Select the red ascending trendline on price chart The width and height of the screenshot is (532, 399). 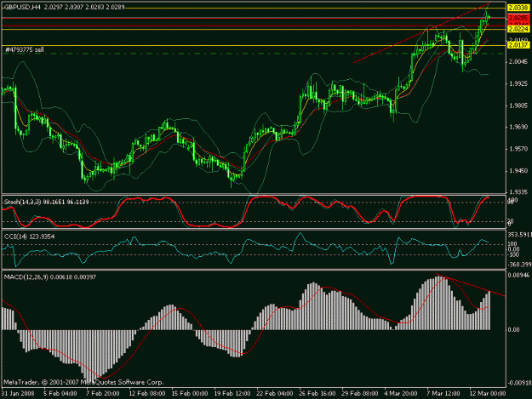422,32
